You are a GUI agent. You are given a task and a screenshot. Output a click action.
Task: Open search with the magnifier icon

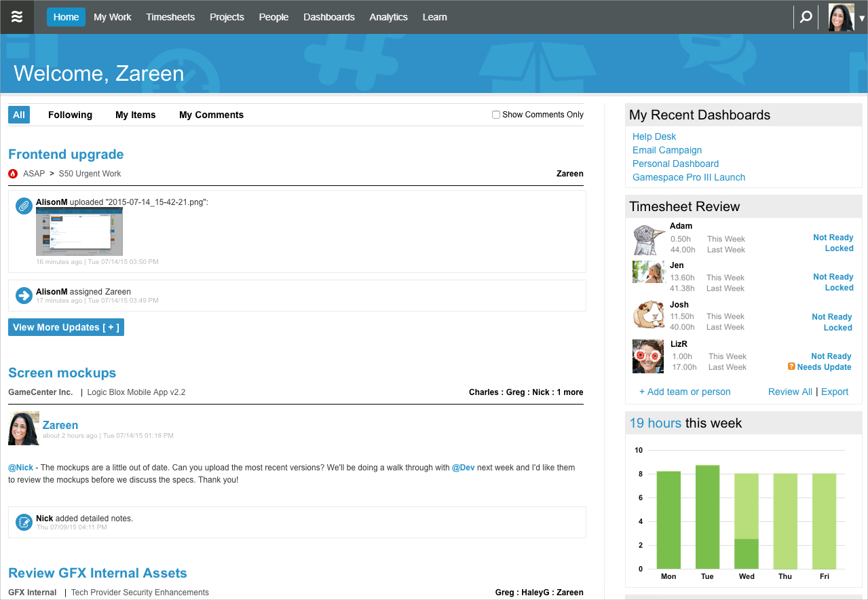[806, 17]
